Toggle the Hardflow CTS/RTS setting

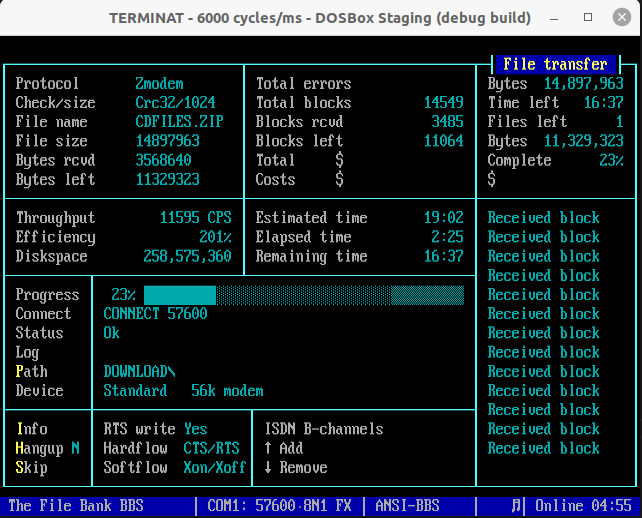click(212, 448)
